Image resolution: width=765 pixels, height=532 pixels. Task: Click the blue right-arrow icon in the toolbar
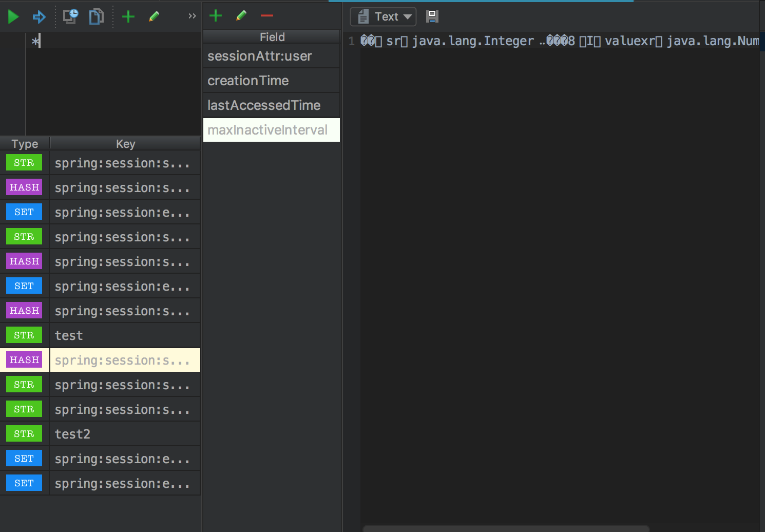[x=39, y=17]
